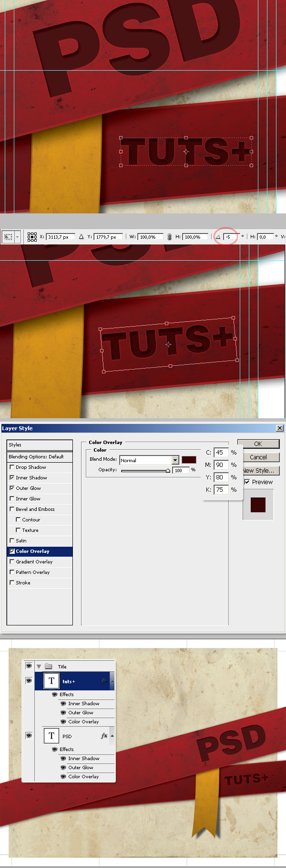This screenshot has width=286, height=868.
Task: Uncheck the Outer Glow checkbox
Action: click(x=12, y=488)
